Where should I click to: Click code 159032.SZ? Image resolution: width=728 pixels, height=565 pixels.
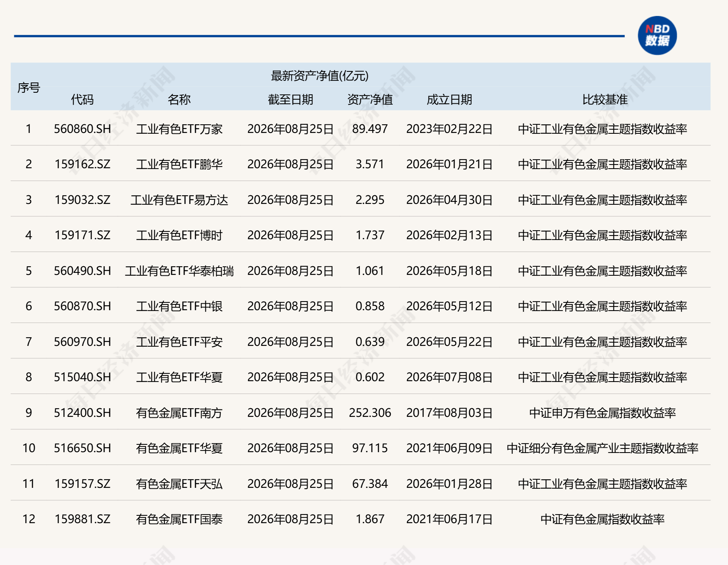(82, 200)
